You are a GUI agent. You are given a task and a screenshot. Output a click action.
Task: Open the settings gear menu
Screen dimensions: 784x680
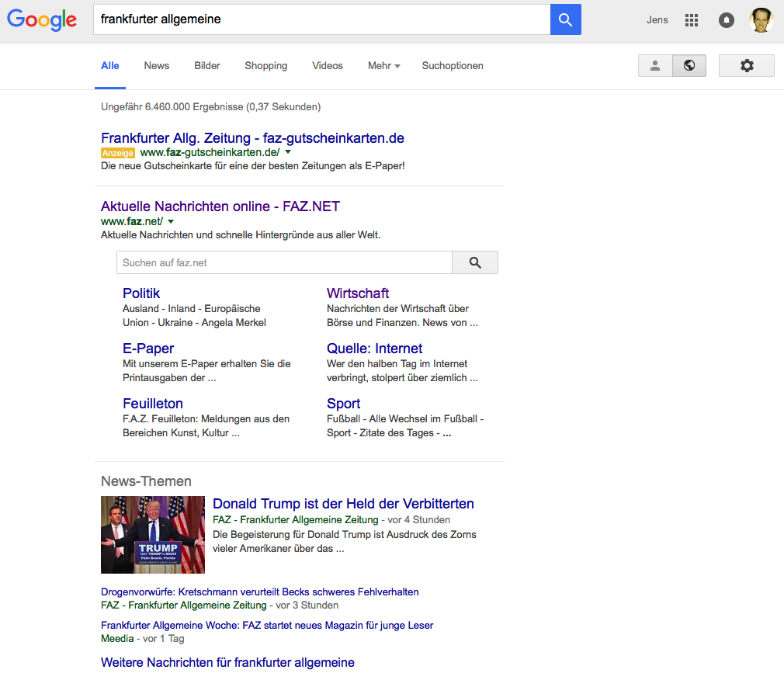[746, 66]
